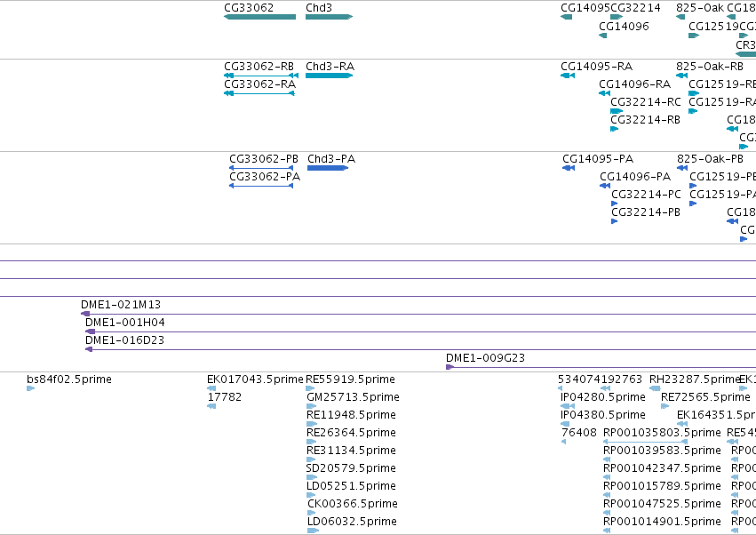Select the EK017043.5prime EST label

(255, 379)
